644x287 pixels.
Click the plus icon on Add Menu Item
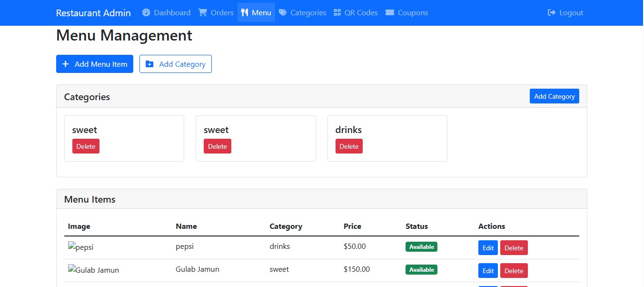(66, 64)
